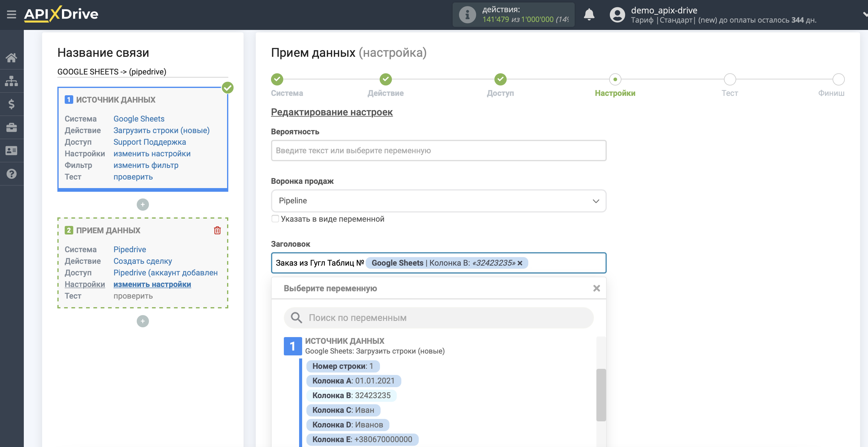This screenshot has height=447, width=868.
Task: Open the profile card icon
Action: coord(12,151)
